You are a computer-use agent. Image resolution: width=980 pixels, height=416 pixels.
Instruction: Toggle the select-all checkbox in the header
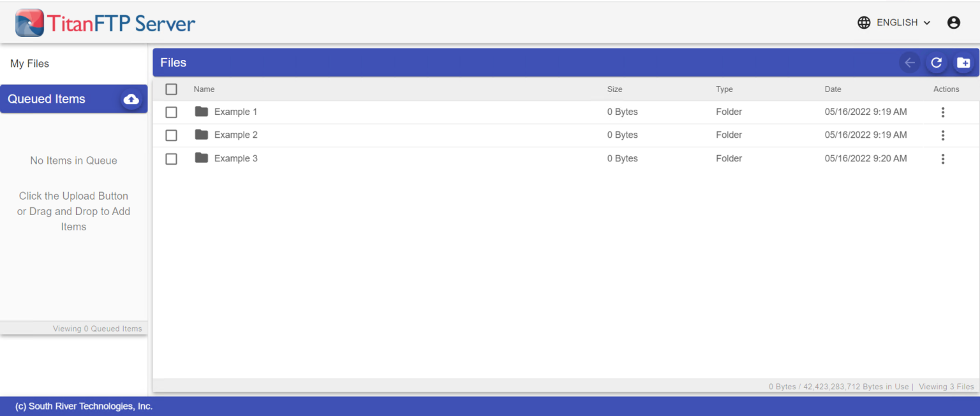coord(171,89)
